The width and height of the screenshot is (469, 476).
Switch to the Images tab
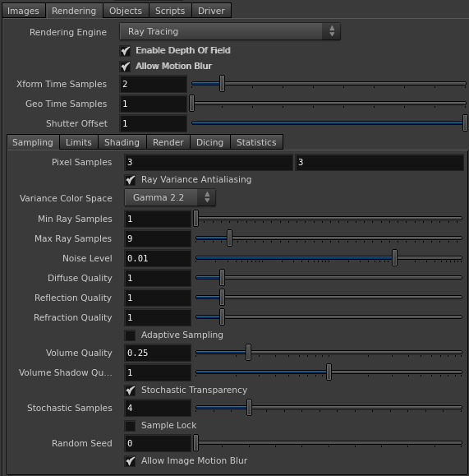(x=23, y=11)
